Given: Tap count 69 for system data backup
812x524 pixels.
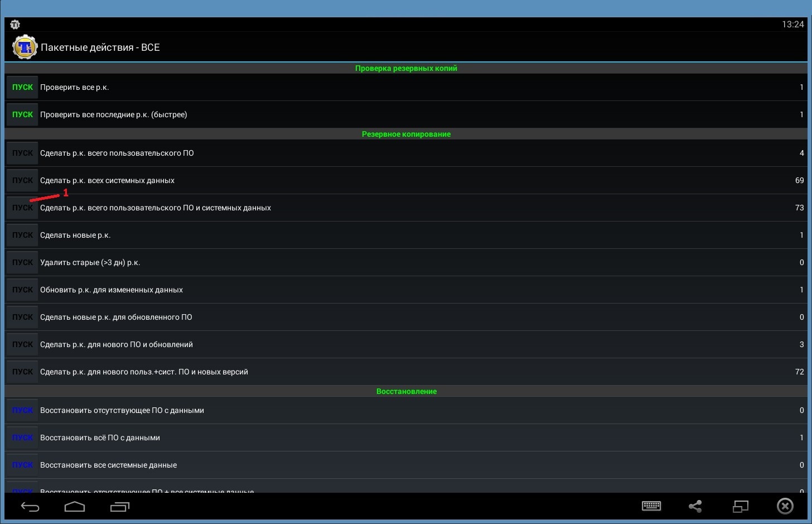Looking at the screenshot, I should pyautogui.click(x=799, y=180).
